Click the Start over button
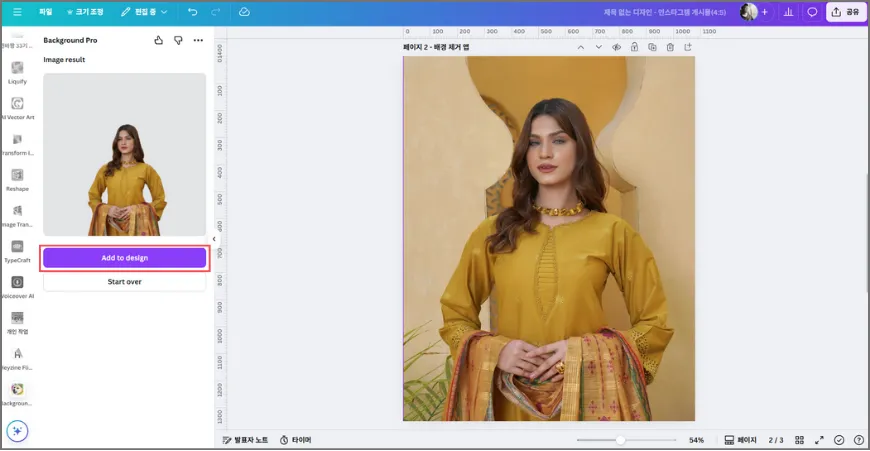 coord(124,282)
